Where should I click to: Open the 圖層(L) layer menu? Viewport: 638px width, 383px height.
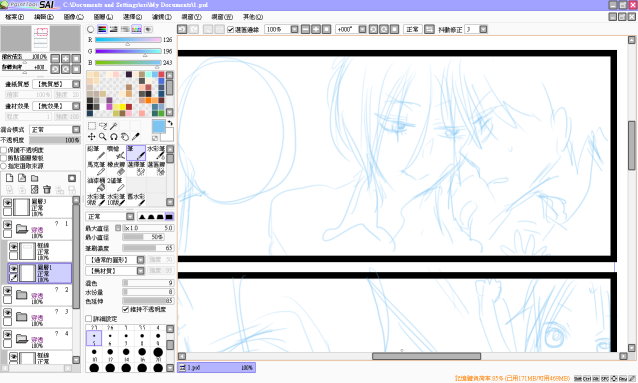coord(103,17)
